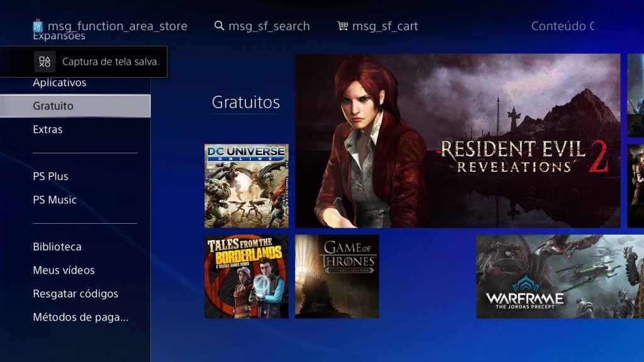Open msg_sf_cart option
The image size is (644, 362).
click(385, 26)
